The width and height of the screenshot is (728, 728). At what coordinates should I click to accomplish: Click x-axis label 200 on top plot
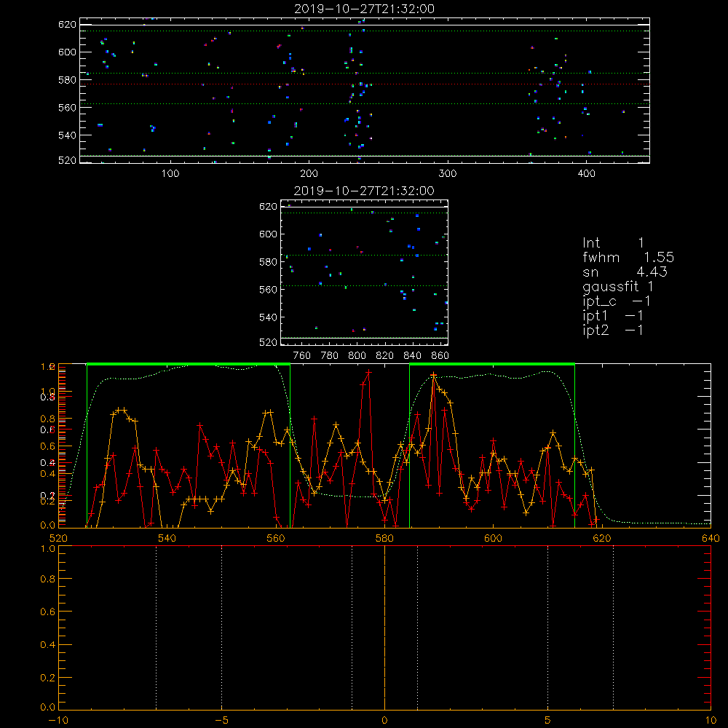(309, 174)
